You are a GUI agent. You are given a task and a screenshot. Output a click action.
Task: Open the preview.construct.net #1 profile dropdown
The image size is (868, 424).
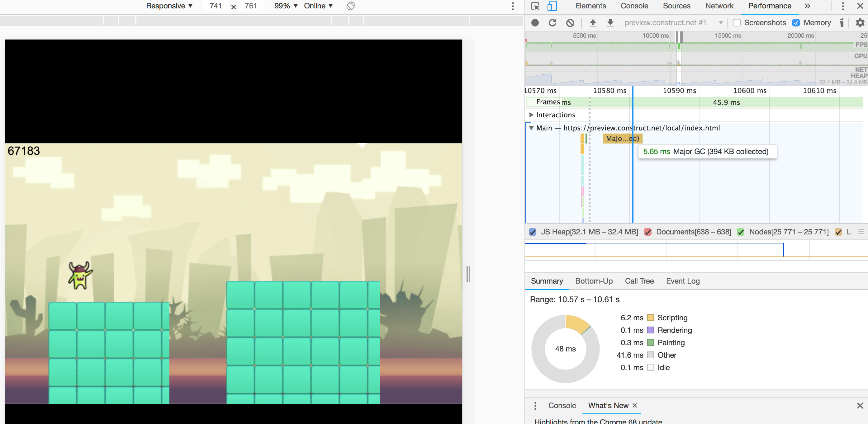674,22
